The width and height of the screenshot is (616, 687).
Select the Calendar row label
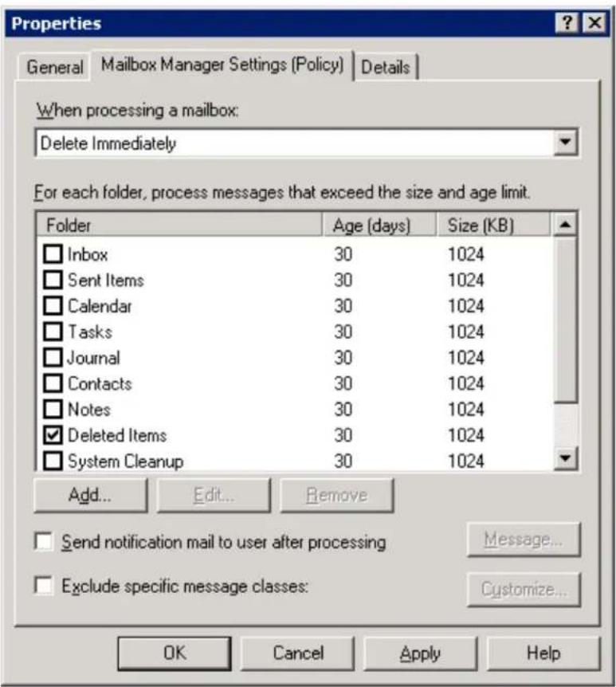click(x=100, y=306)
